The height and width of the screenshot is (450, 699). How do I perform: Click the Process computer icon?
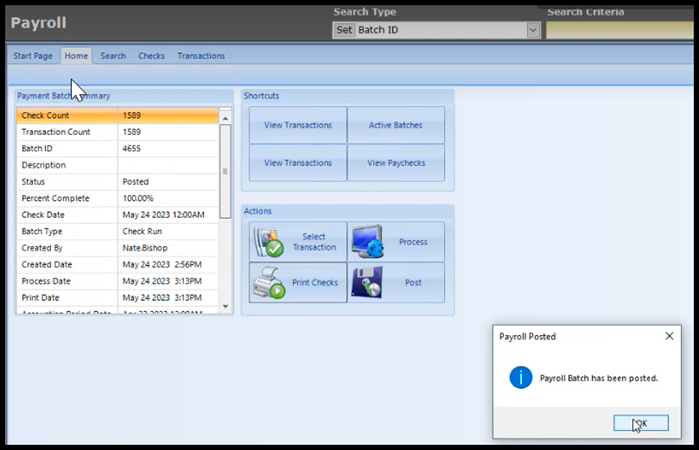coord(366,242)
